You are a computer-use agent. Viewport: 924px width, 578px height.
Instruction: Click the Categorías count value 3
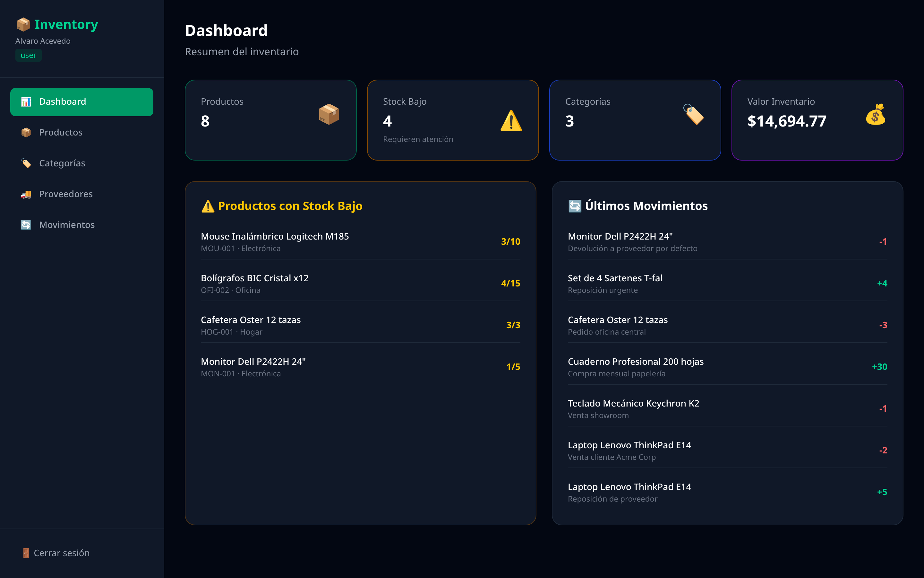pyautogui.click(x=570, y=121)
